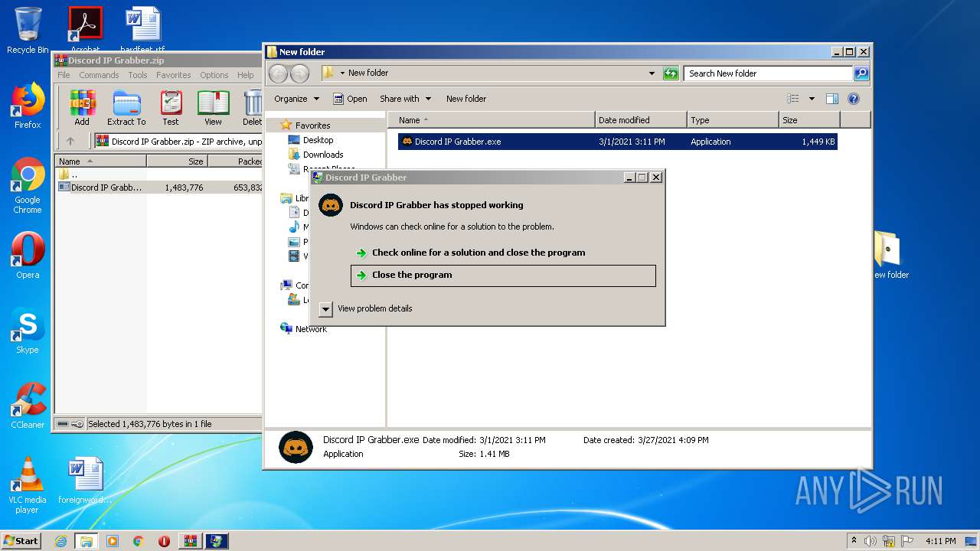
Task: Select Network in navigation pane
Action: click(311, 329)
